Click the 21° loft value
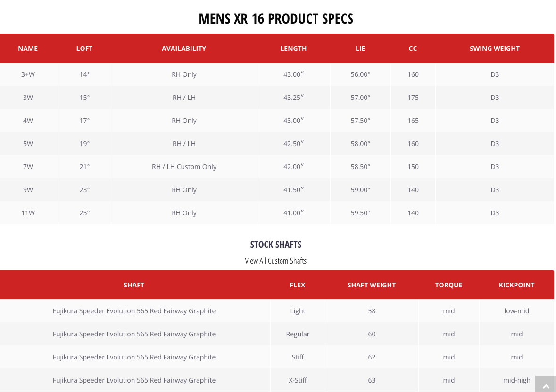The image size is (556, 392). (x=84, y=166)
